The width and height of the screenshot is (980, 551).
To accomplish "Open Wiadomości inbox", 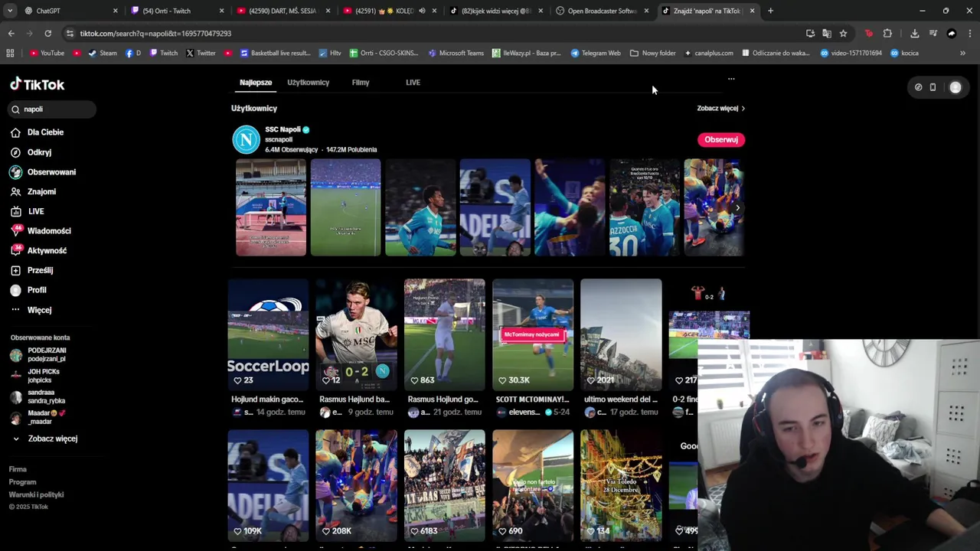I will 41,230.
